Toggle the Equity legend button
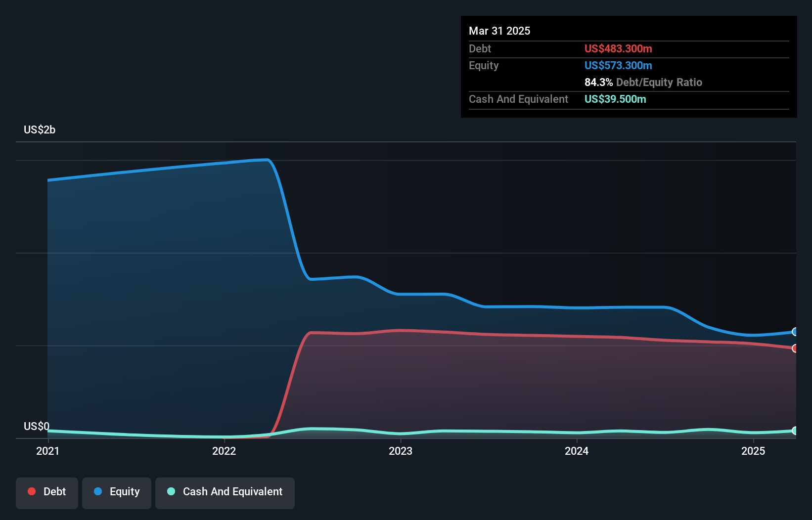Screen dimensions: 812x520 [117, 493]
